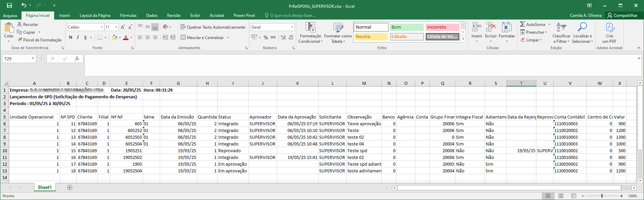Screen dimensions: 644x200
Task: Open Formatar como Tabela
Action: [338, 33]
